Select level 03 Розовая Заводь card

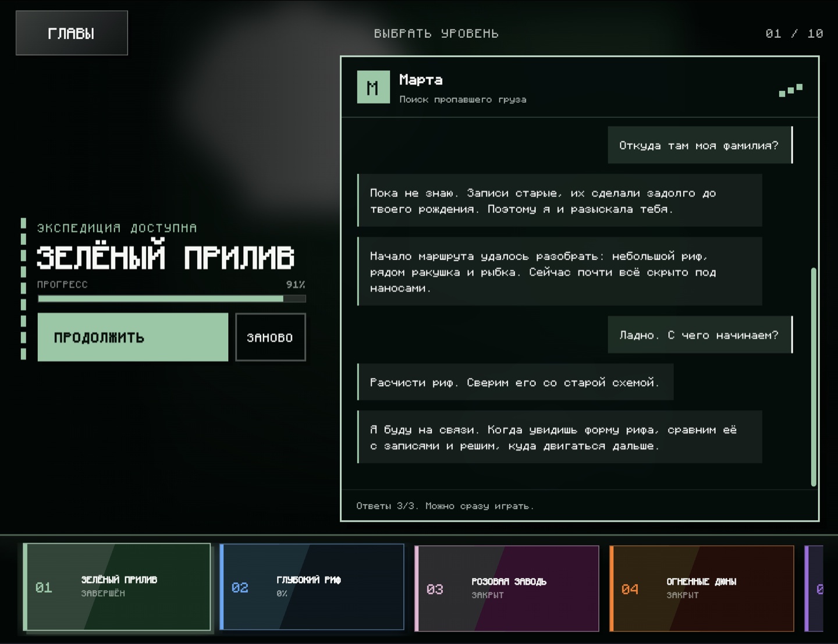tap(507, 589)
